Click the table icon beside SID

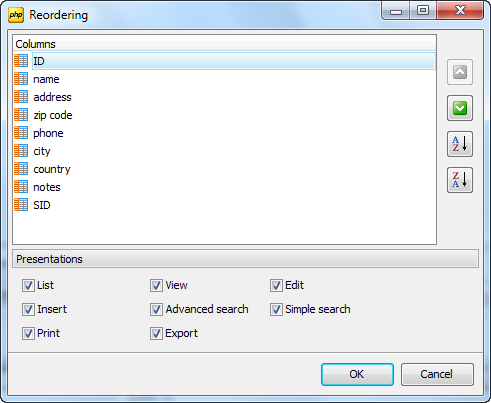21,205
